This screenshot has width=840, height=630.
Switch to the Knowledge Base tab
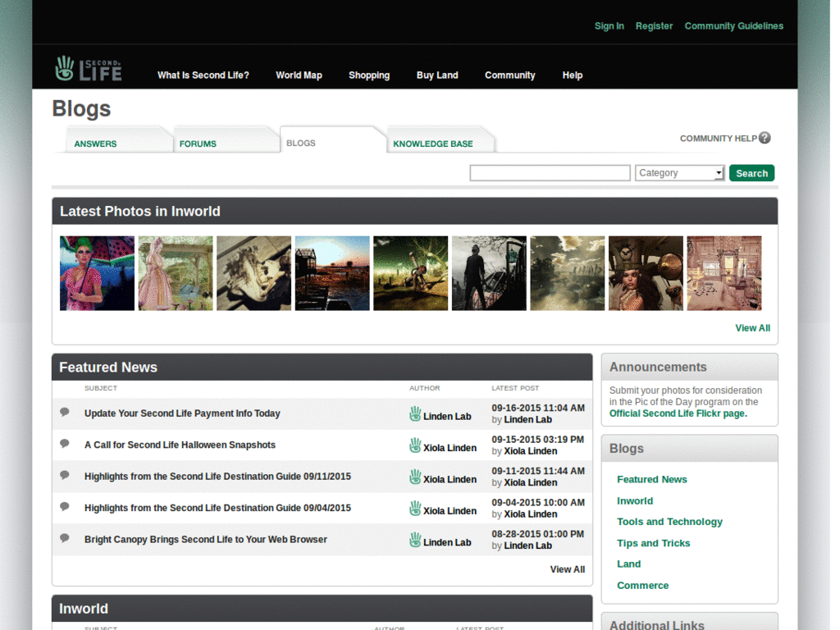point(432,143)
